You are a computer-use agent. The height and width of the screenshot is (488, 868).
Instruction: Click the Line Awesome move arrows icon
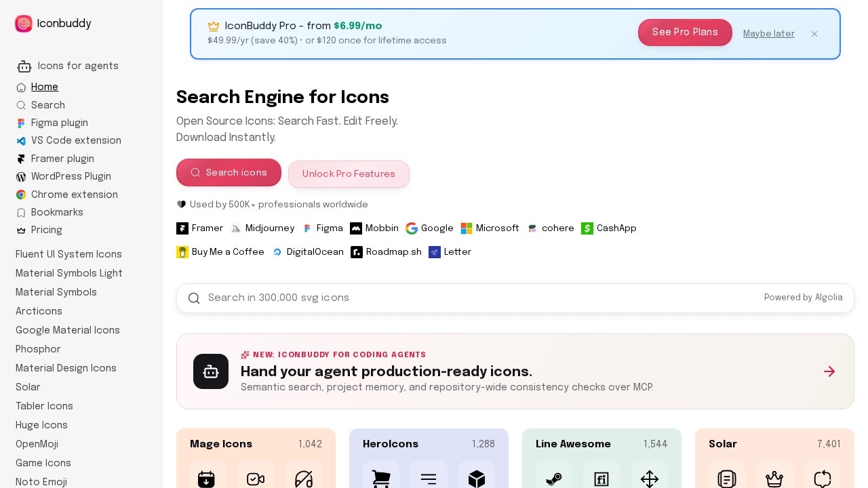(x=650, y=479)
